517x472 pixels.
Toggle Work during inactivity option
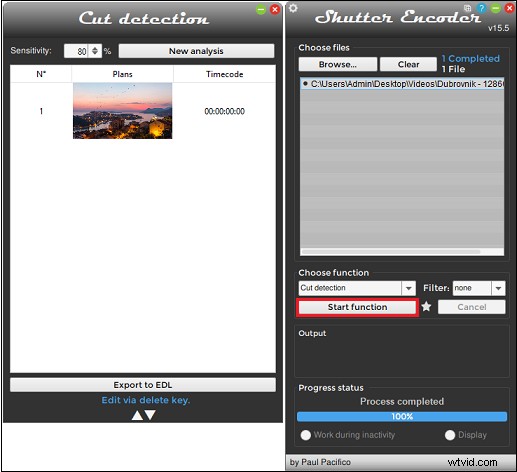point(305,435)
